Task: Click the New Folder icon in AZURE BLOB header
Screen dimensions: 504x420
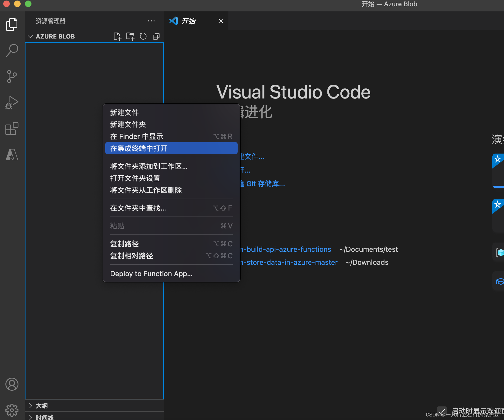Action: click(x=130, y=36)
